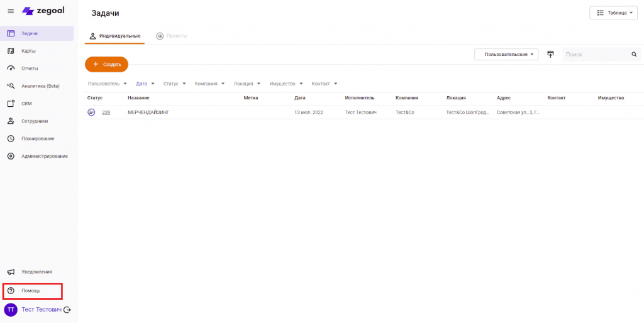Click the Поиск search field
Viewport: 644px width, 323px height.
596,55
